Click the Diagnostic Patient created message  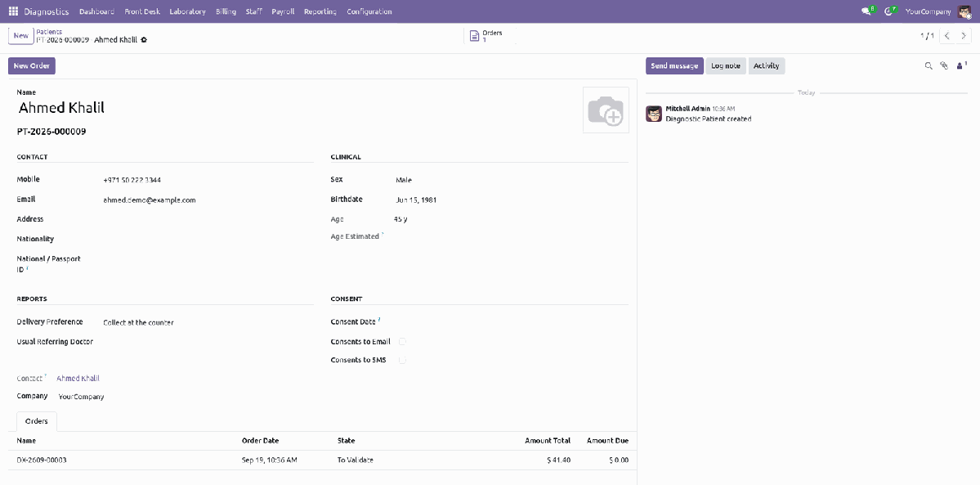click(x=708, y=119)
